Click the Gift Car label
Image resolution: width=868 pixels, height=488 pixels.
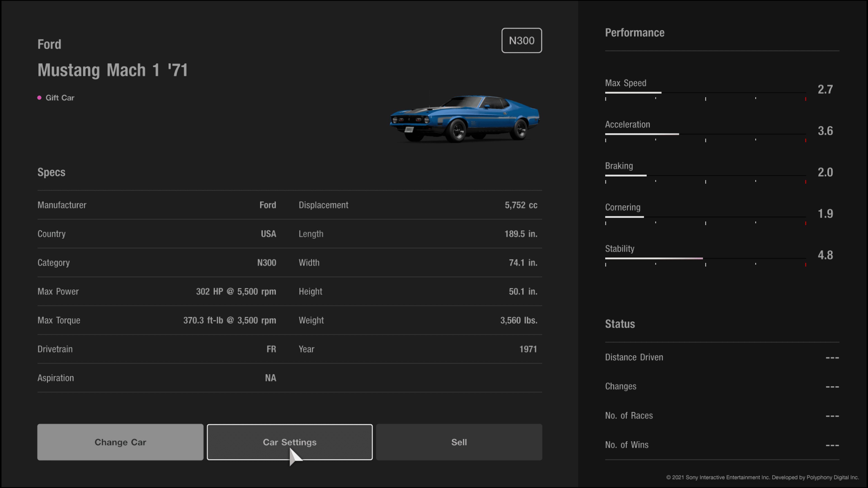pos(60,98)
